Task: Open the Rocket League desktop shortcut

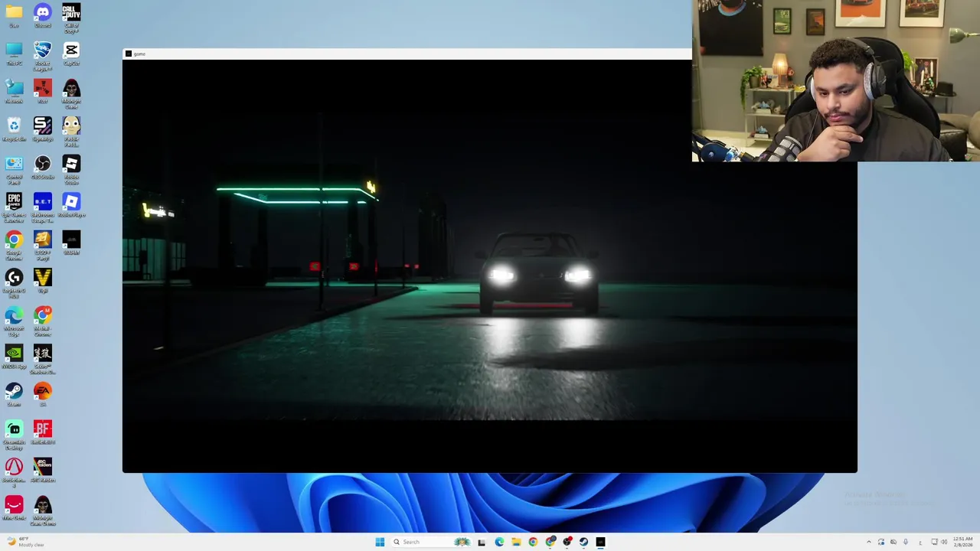Action: (x=43, y=55)
